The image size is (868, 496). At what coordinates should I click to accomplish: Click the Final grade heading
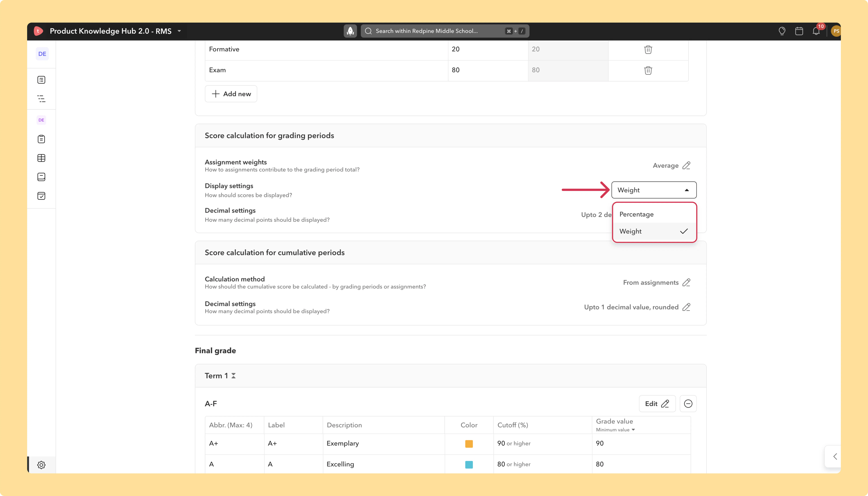coord(215,351)
